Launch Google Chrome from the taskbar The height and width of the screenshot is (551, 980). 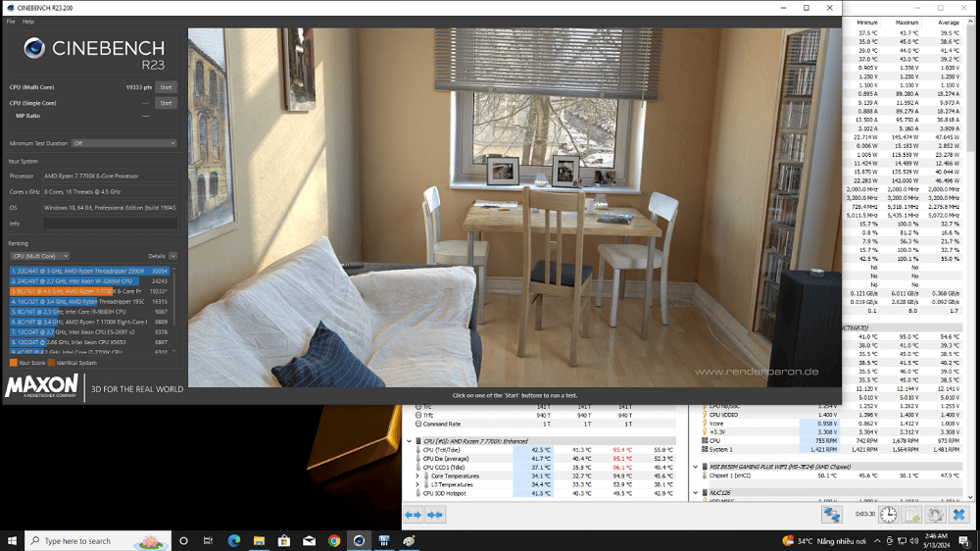(x=334, y=541)
